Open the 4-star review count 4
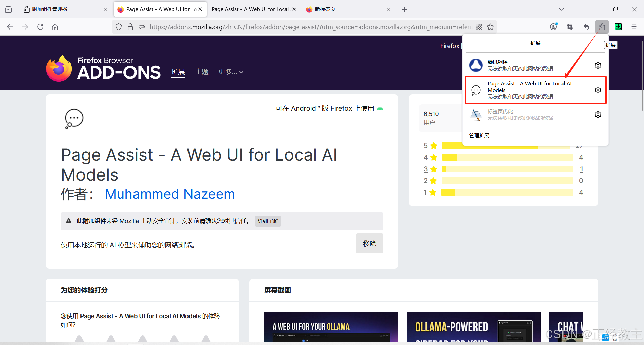Viewport: 644px width, 345px height. (x=581, y=157)
